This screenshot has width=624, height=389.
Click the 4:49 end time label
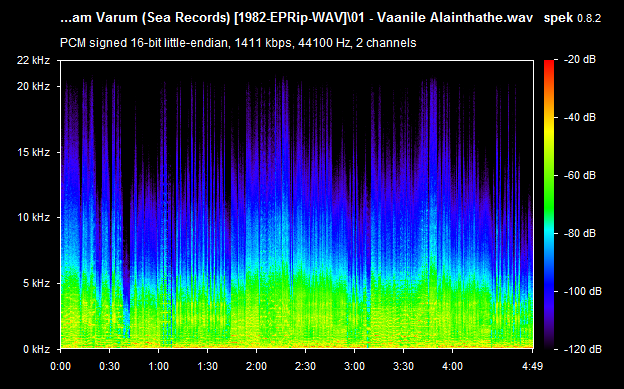point(532,366)
